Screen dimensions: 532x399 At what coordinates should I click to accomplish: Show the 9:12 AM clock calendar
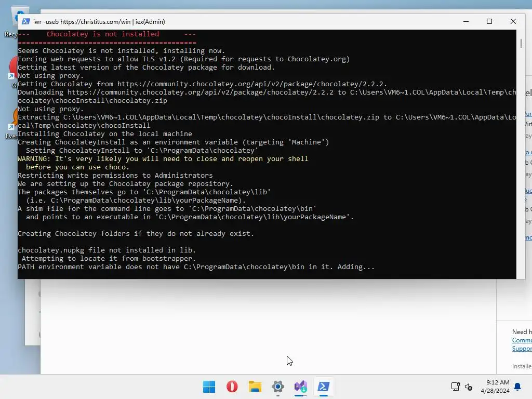pyautogui.click(x=495, y=387)
